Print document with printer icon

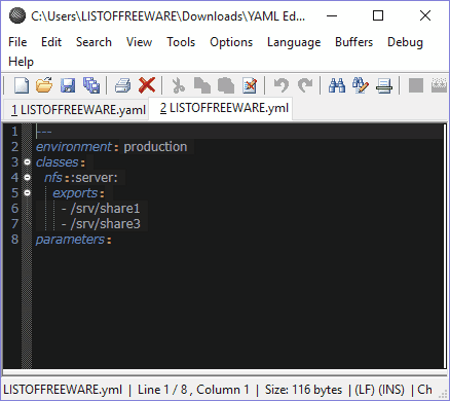123,85
